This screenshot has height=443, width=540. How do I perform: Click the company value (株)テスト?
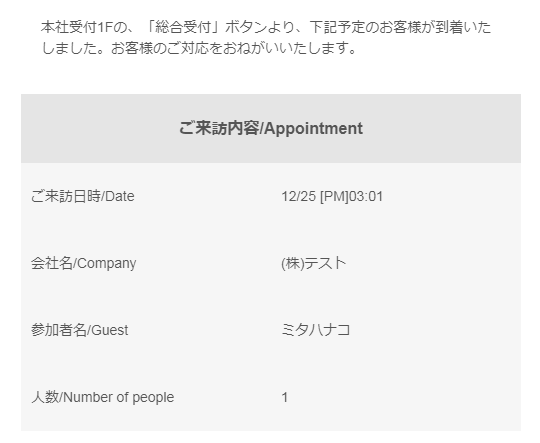314,263
